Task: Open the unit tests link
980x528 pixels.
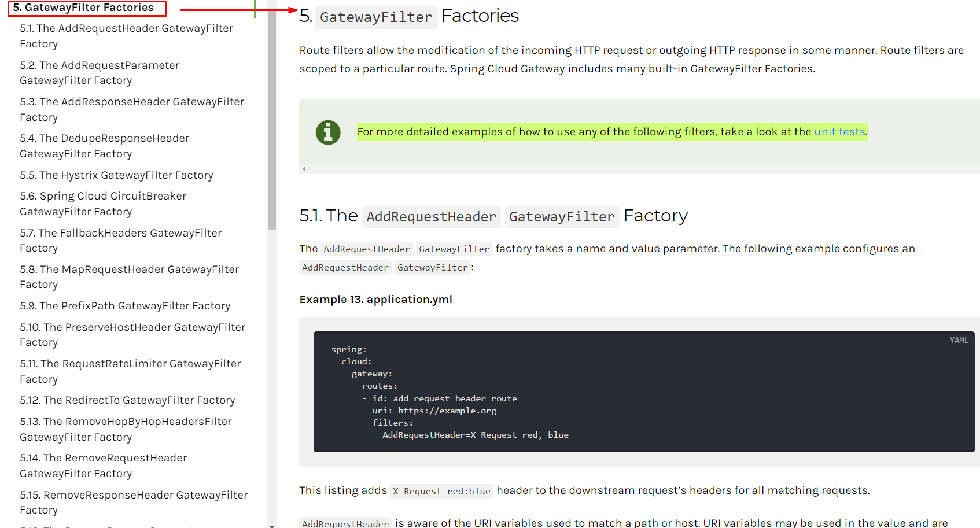Action: (x=839, y=132)
